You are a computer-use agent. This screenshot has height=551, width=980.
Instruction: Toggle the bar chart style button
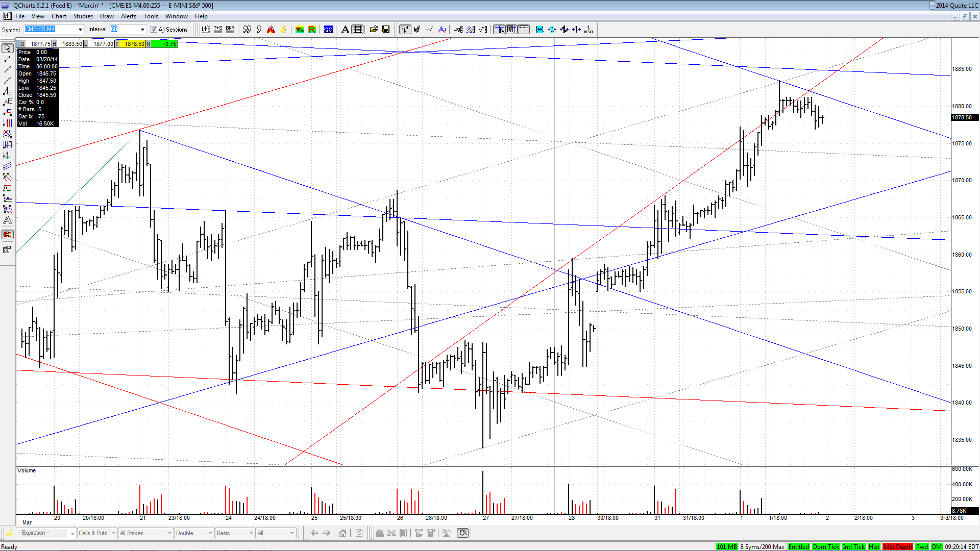(x=405, y=30)
